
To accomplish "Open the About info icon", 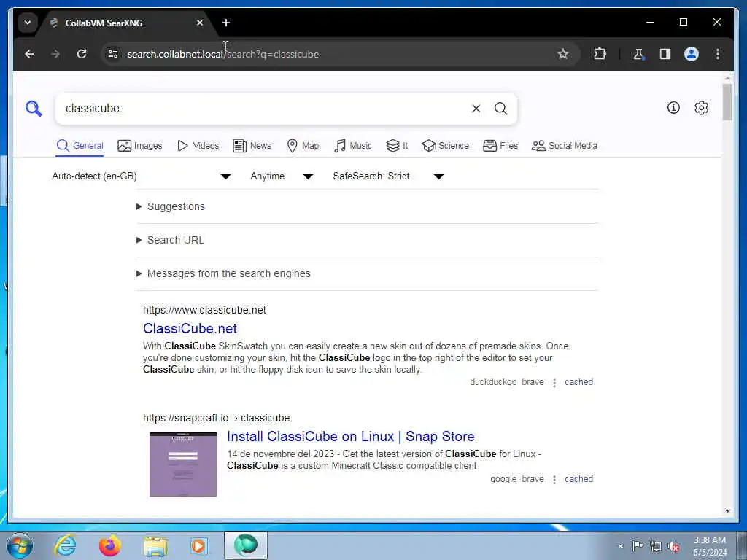I will 673,108.
